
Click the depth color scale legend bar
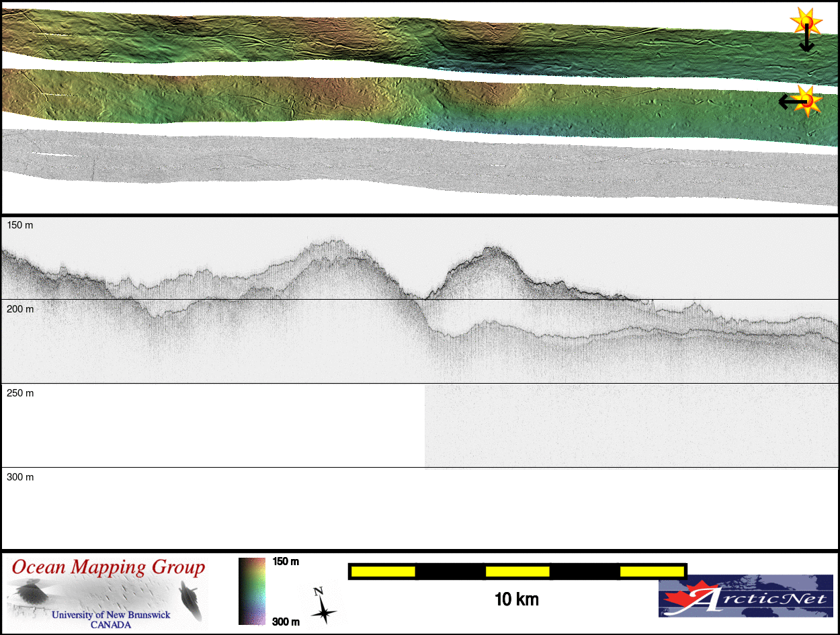coord(252,591)
